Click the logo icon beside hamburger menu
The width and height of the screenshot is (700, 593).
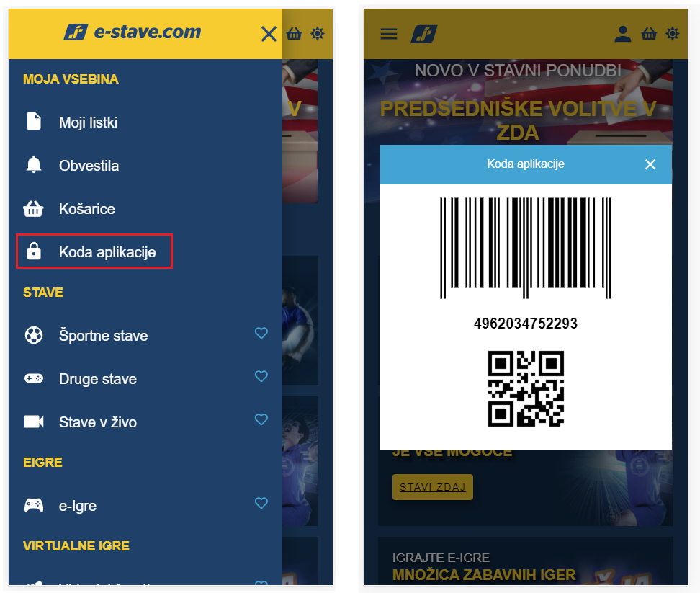coord(423,34)
